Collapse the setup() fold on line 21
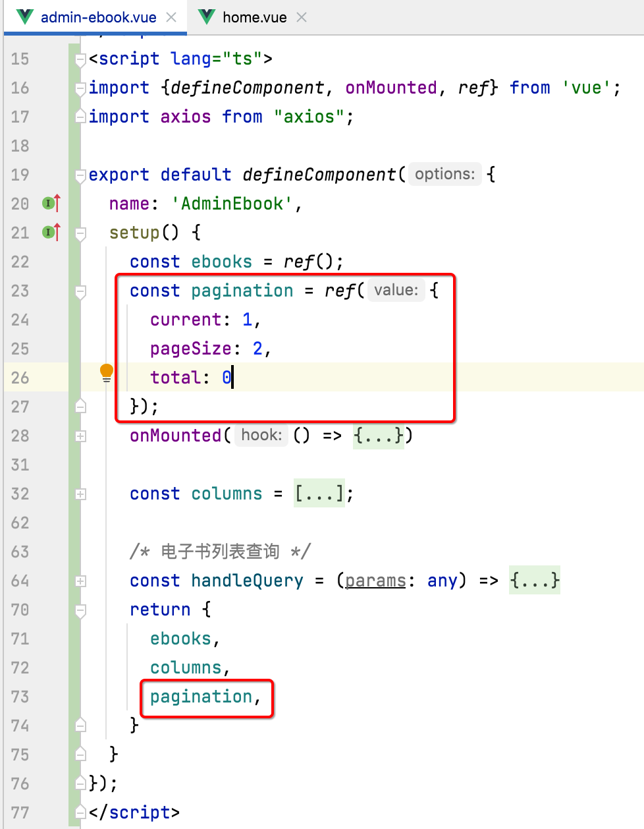The image size is (644, 829). pos(80,233)
